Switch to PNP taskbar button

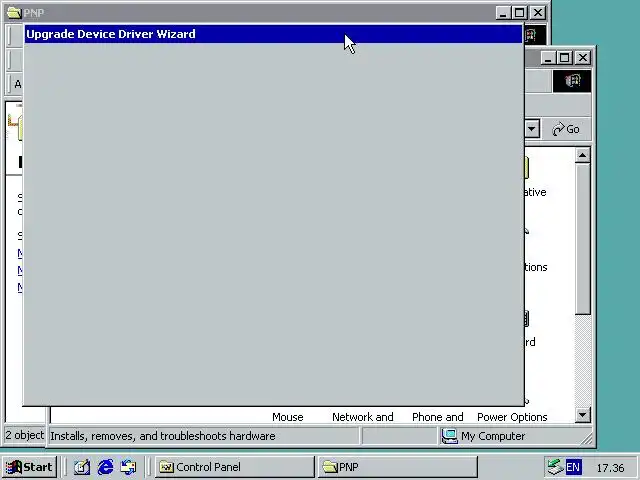click(x=397, y=467)
